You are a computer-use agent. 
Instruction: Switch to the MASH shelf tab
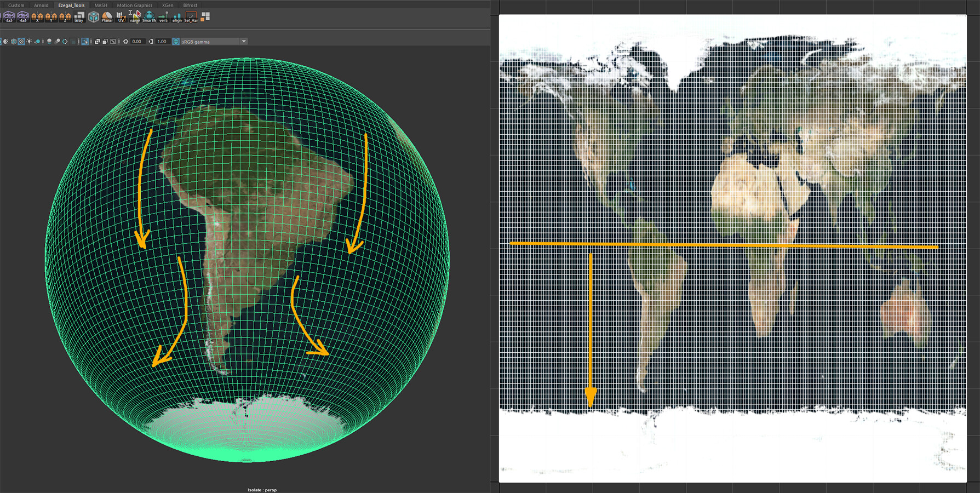tap(101, 5)
